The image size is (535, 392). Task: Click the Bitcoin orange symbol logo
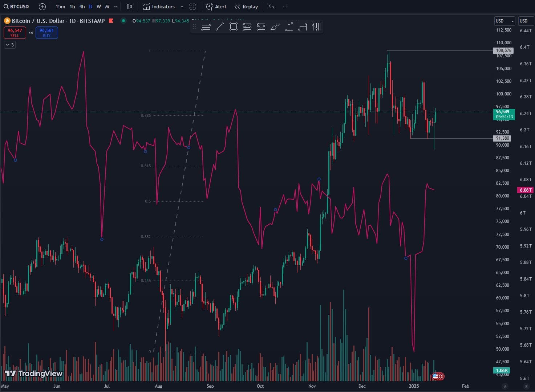click(x=7, y=21)
